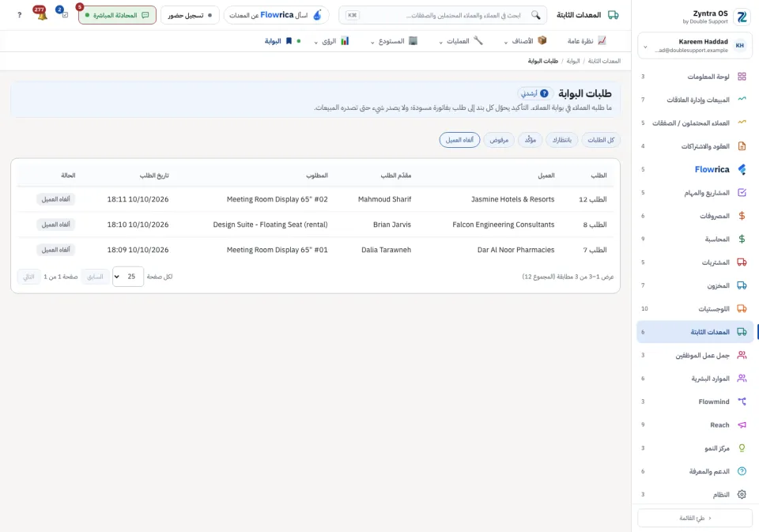Click requester Mahmoud Sharif cell

click(384, 199)
